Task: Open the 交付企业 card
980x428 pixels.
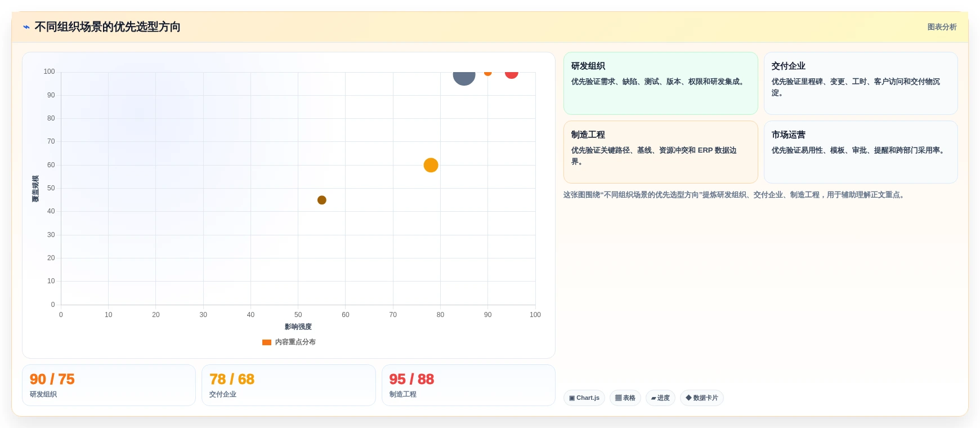Action: [x=861, y=83]
